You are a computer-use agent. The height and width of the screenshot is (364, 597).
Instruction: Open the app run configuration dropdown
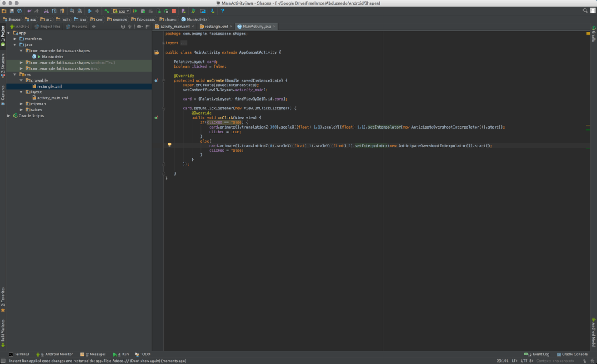click(121, 11)
